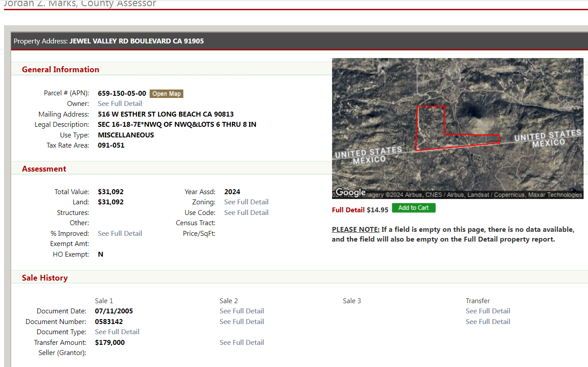Open Owner See Full Detail link

(x=120, y=104)
